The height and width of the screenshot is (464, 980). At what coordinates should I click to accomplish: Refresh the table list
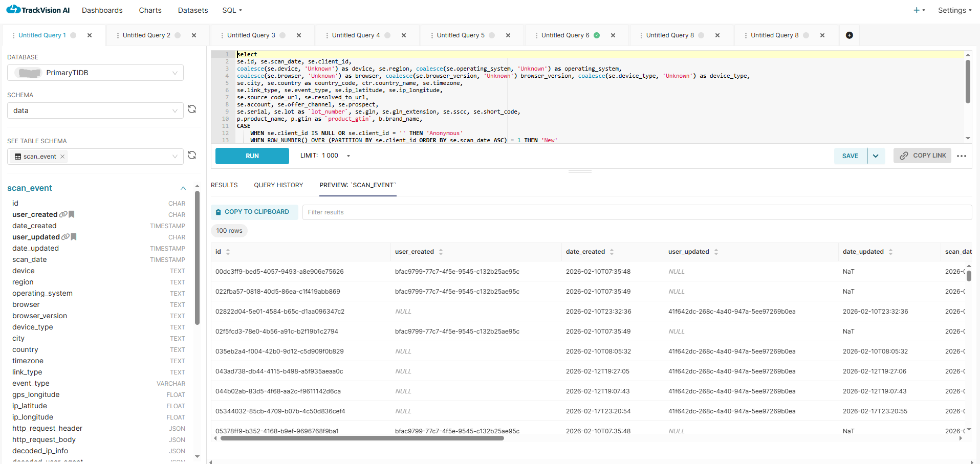point(192,155)
